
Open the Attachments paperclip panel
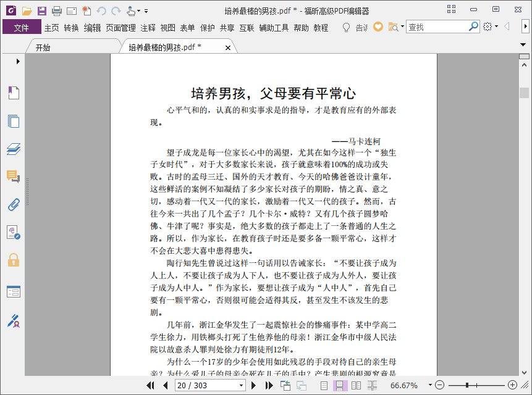point(14,205)
